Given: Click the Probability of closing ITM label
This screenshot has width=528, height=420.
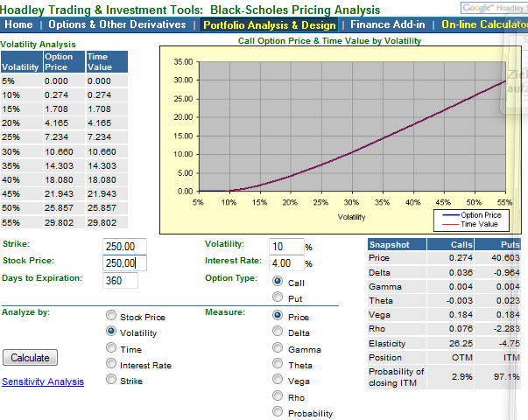Looking at the screenshot, I should click(397, 377).
